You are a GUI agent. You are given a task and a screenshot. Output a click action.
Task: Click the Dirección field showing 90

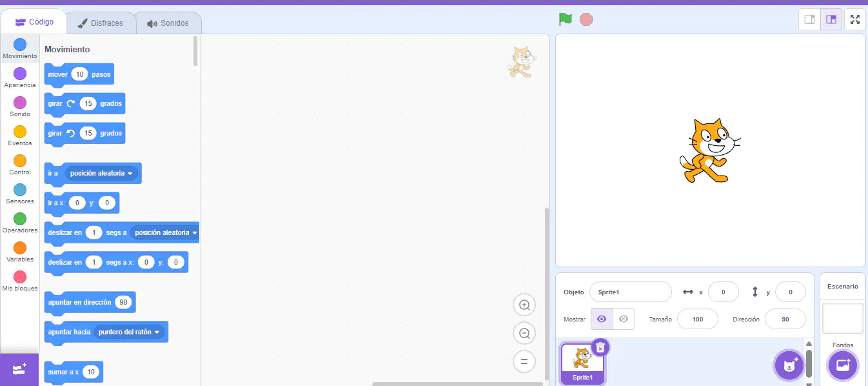pyautogui.click(x=785, y=319)
